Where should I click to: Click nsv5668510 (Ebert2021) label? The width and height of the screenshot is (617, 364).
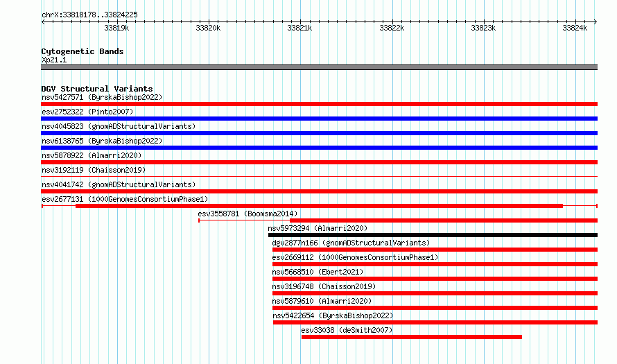318,272
